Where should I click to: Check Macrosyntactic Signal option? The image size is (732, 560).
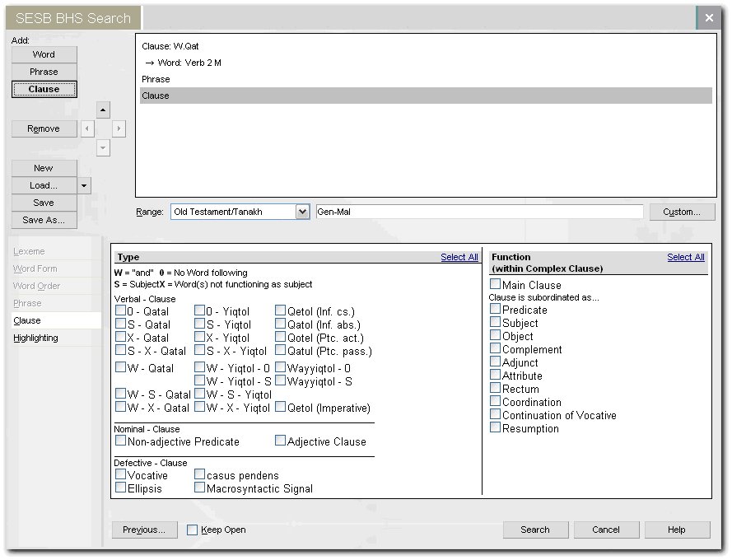point(200,488)
